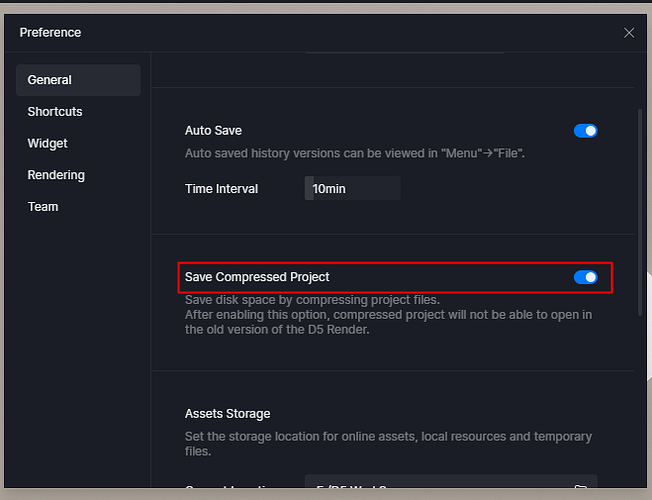
Task: Disable the Auto Save toggle
Action: pos(585,131)
